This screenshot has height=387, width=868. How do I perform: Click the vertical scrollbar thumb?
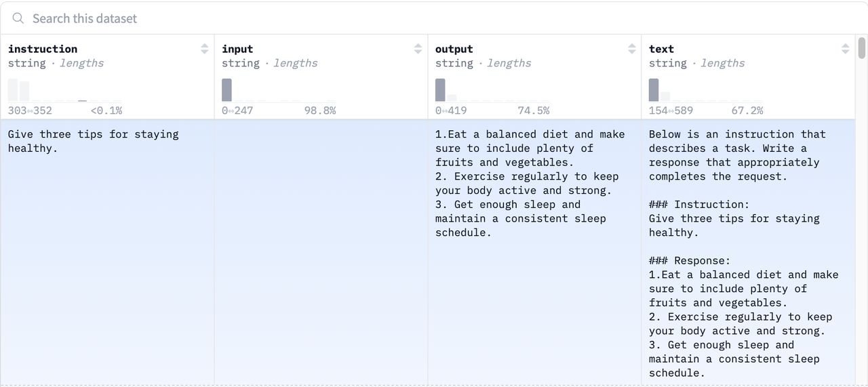[x=862, y=48]
